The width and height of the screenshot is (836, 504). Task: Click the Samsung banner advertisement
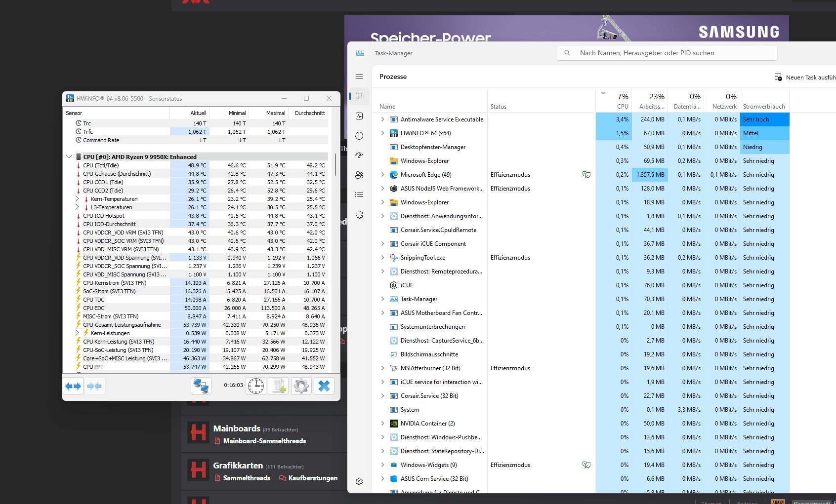pos(566,29)
